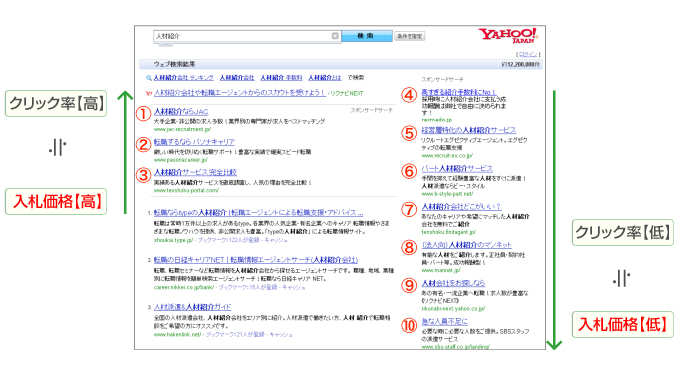Image resolution: width=680 pixels, height=375 pixels.
Task: Click the www.tenshoku-portal.com URL text
Action: pyautogui.click(x=186, y=190)
